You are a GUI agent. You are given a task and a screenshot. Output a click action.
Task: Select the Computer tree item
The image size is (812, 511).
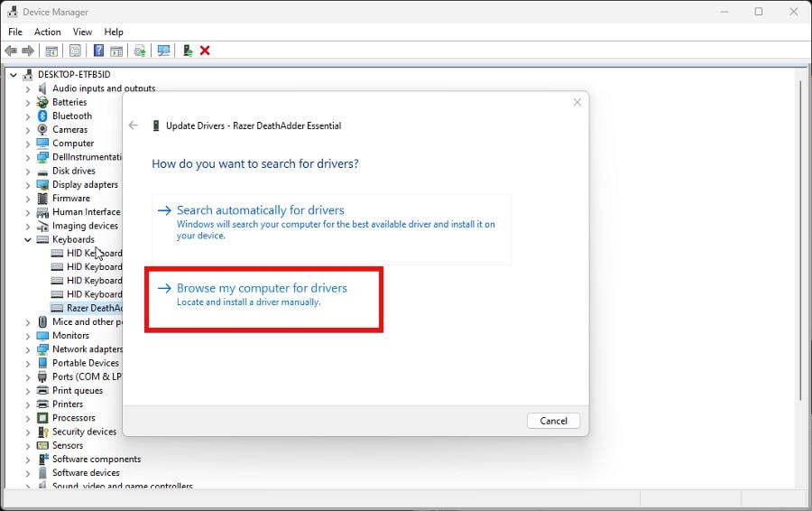coord(73,144)
